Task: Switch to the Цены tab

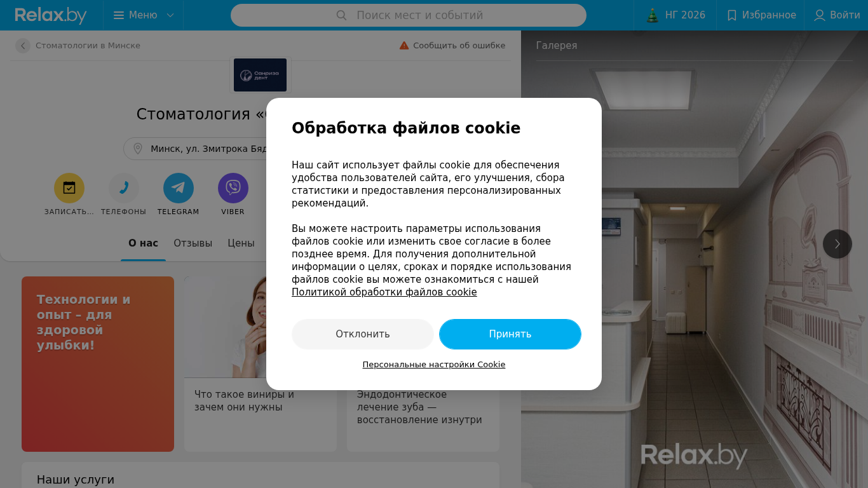Action: pyautogui.click(x=241, y=243)
